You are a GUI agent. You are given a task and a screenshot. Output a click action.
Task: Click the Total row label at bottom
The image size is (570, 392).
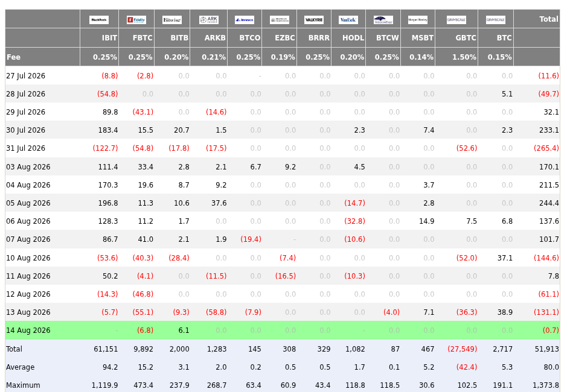coord(14,349)
